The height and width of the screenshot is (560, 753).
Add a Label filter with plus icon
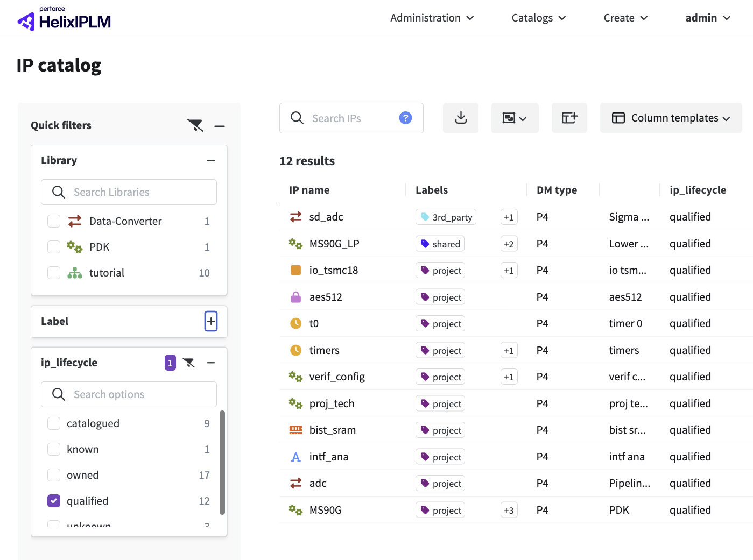pos(211,321)
